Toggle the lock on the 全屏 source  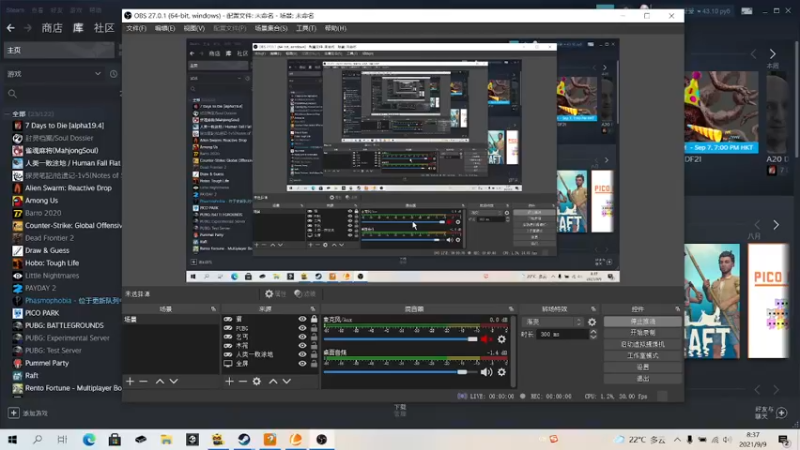tap(314, 364)
